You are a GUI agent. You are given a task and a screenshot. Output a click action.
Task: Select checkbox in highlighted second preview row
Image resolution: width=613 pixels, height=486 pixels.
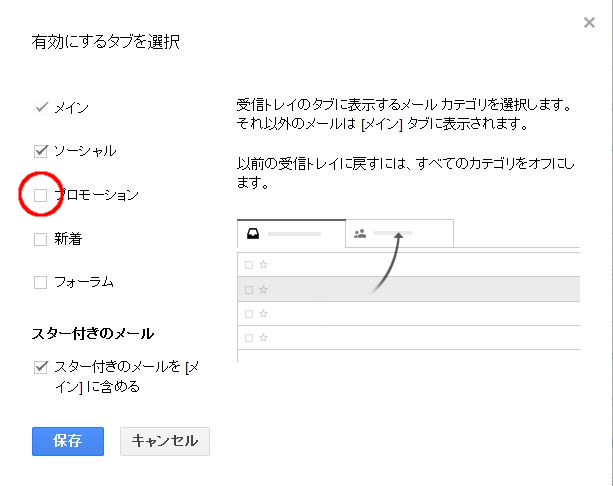coord(248,289)
